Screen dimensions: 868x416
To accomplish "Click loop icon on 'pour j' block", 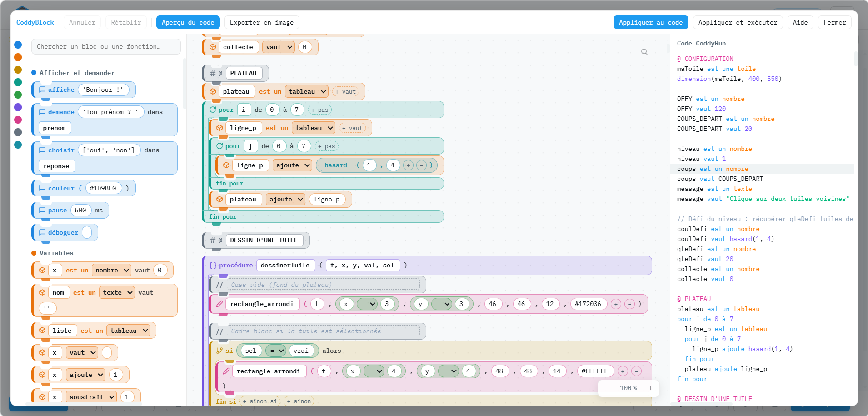I will (x=219, y=146).
